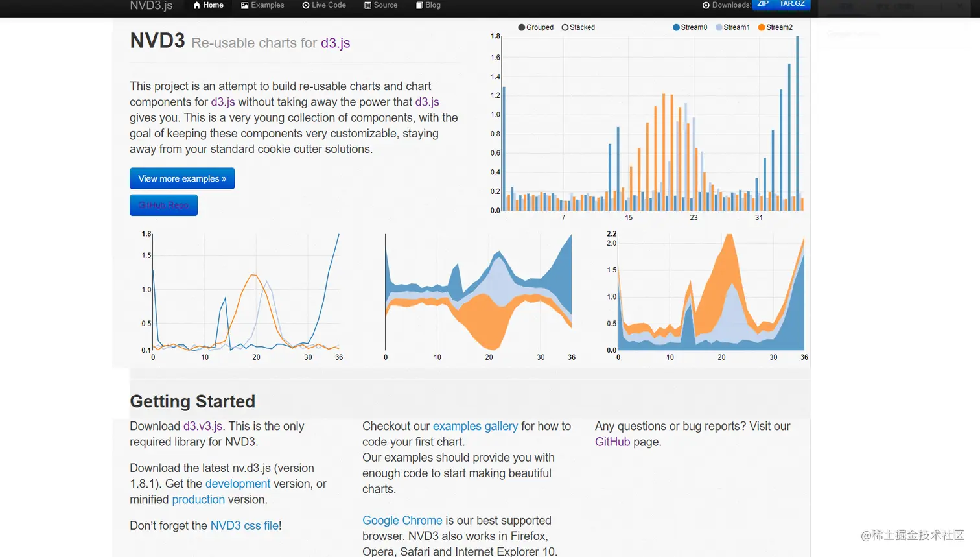
Task: Open the Google Chrome link
Action: [x=402, y=520]
